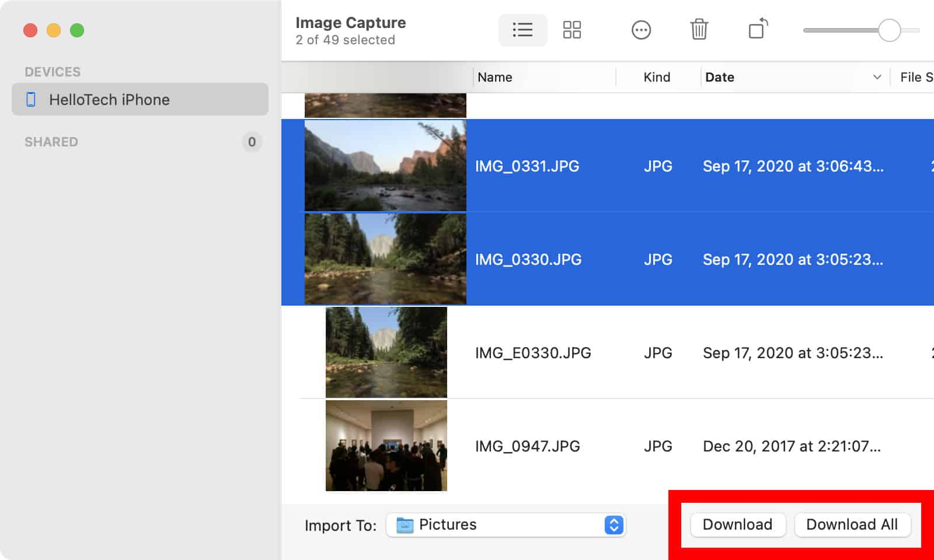The width and height of the screenshot is (934, 560).
Task: Click the Download All button
Action: pos(852,524)
